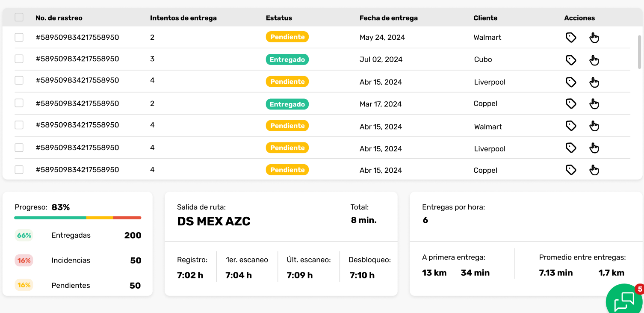Click the yellow segment of the Progreso bar
Viewport: 644px width, 313px height.
pos(100,218)
